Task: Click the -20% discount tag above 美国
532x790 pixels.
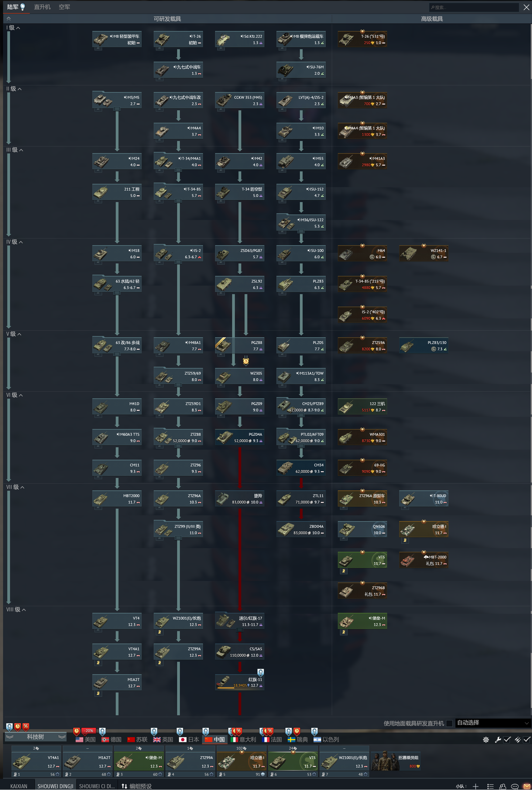Action: pos(89,730)
